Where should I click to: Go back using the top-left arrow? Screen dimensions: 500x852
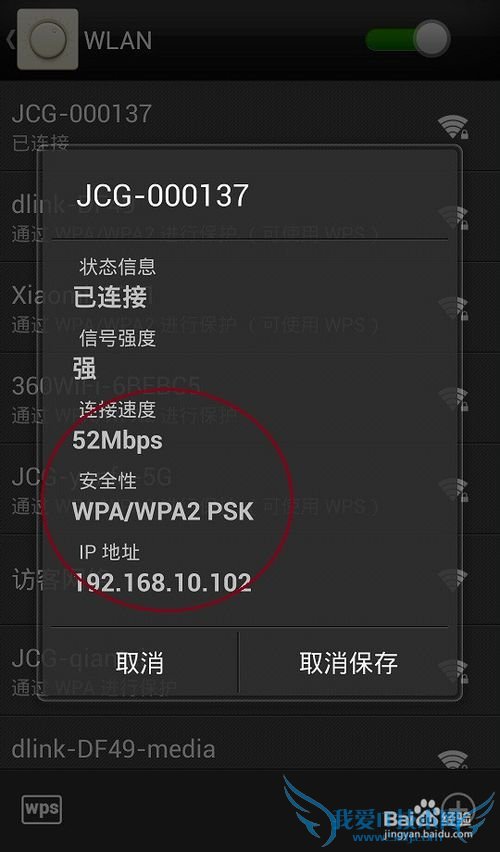click(x=9, y=40)
